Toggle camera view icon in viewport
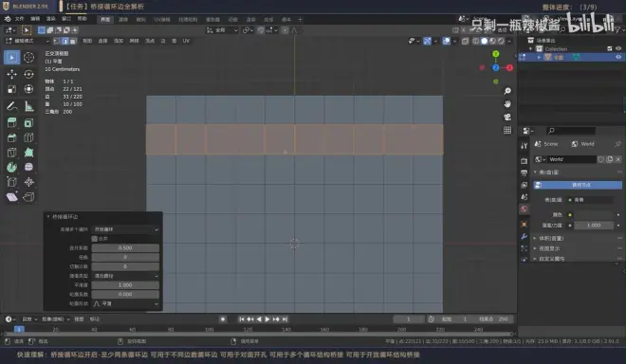The image size is (626, 364). (x=507, y=117)
